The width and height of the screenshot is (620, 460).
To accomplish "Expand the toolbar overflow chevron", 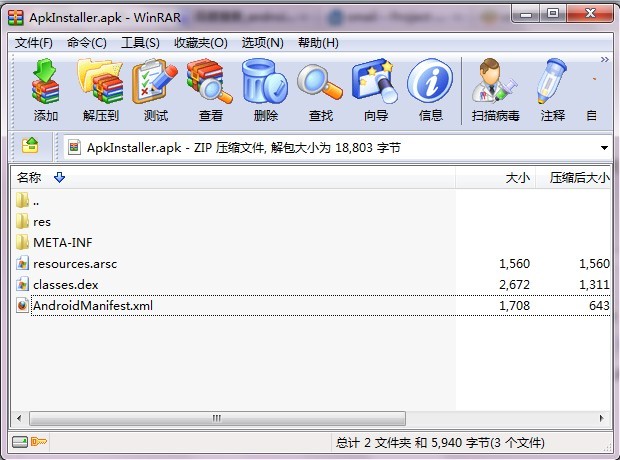I will coord(604,60).
